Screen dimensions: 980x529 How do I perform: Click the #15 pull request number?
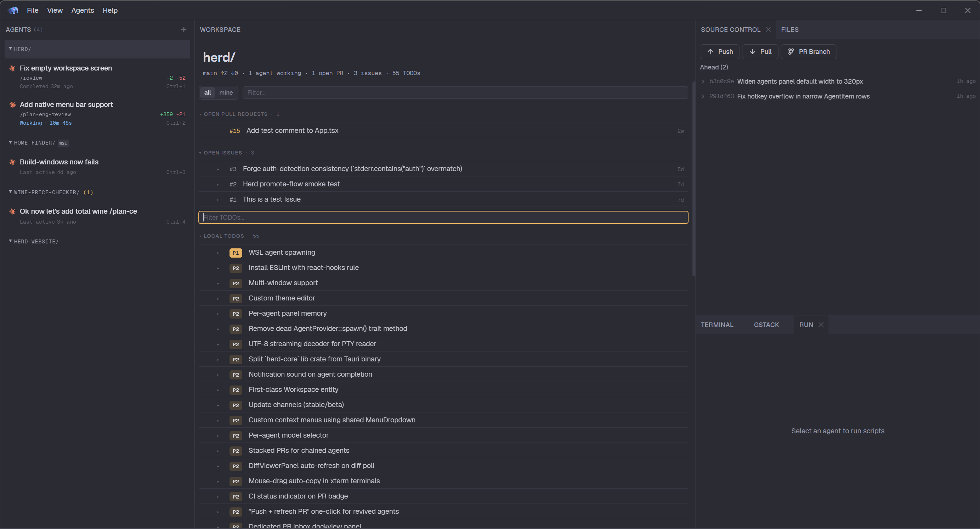pos(235,130)
